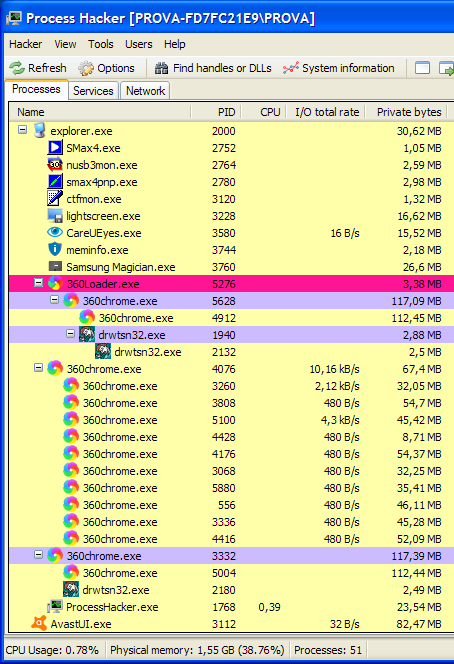Open System information graph icon
The height and width of the screenshot is (664, 454).
pos(291,68)
